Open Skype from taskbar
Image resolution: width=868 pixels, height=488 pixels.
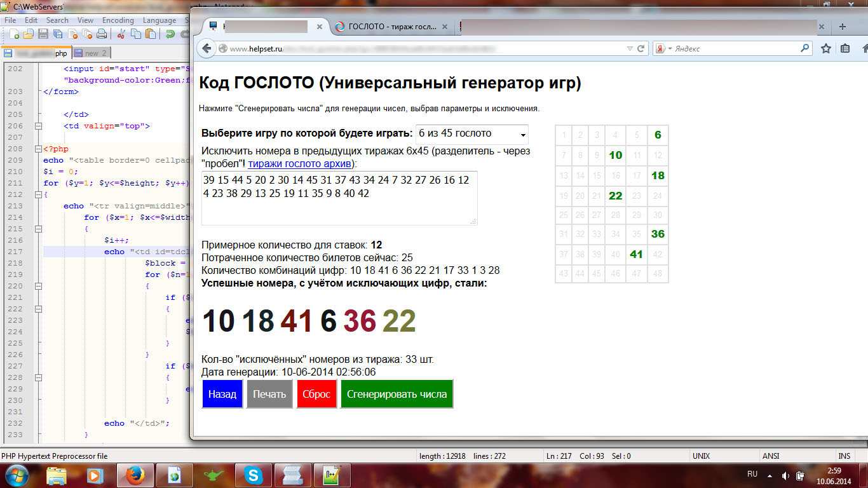(254, 475)
